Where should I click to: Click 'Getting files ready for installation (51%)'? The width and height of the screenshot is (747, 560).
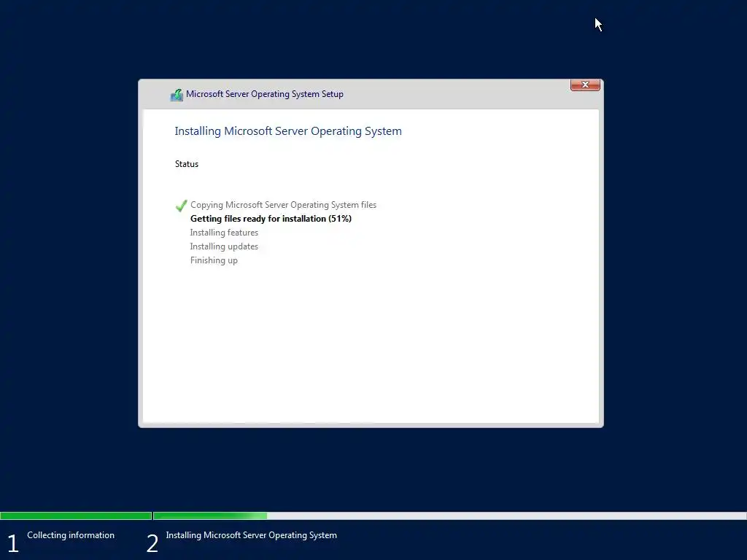click(271, 219)
